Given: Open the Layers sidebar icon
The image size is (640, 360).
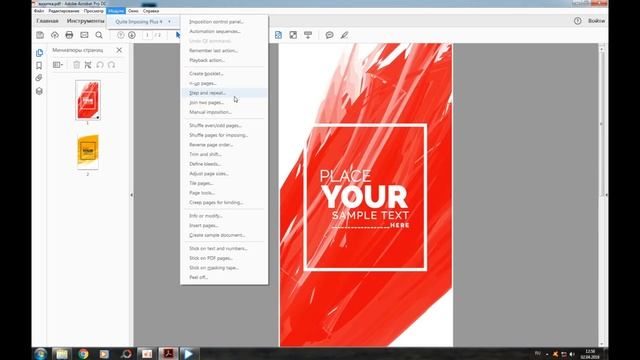Looking at the screenshot, I should pos(39,91).
